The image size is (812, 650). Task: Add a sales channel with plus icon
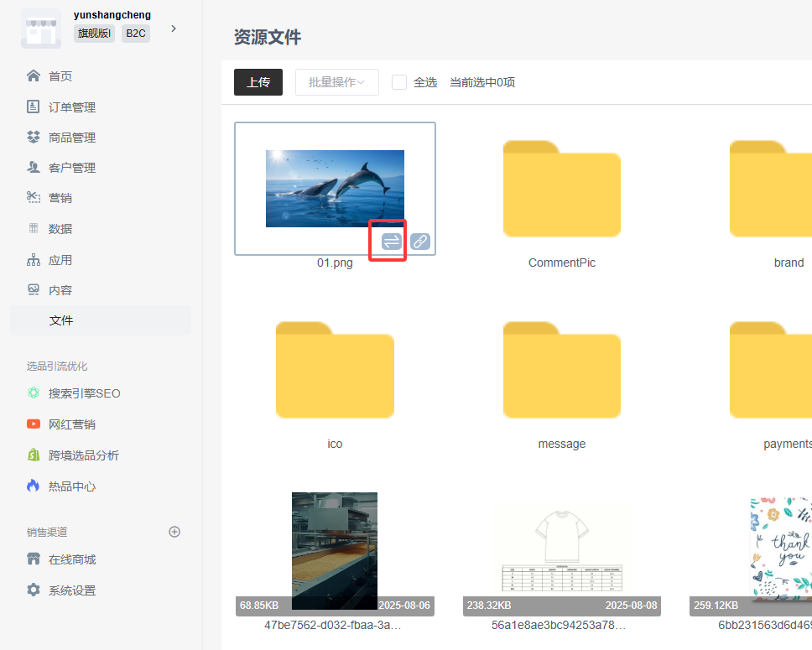(174, 532)
